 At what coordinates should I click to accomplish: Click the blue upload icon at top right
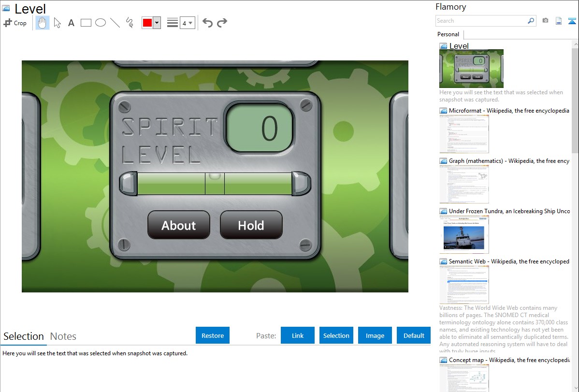point(572,21)
